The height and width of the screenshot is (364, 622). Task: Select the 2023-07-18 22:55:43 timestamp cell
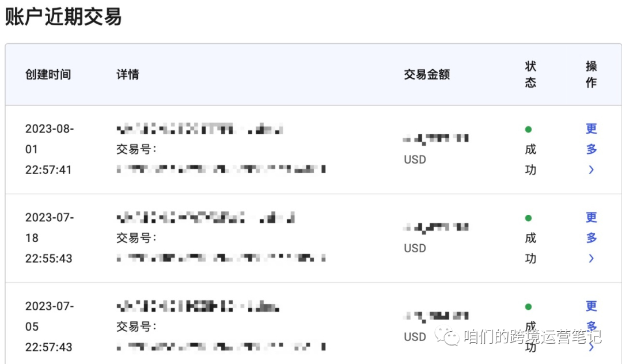49,238
